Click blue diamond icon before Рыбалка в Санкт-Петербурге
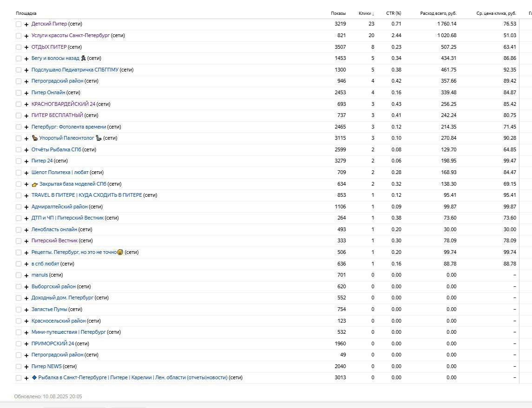 point(34,377)
